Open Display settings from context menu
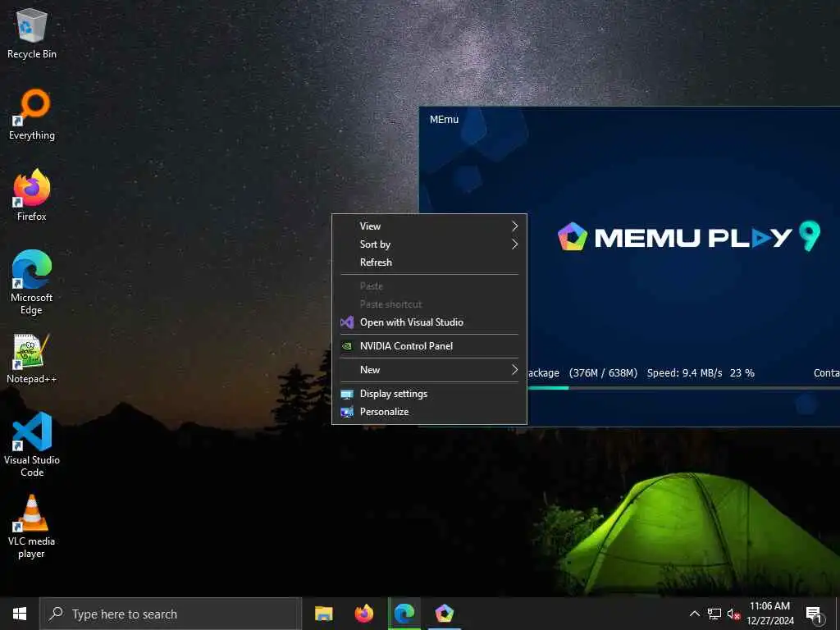840x630 pixels. [429, 394]
